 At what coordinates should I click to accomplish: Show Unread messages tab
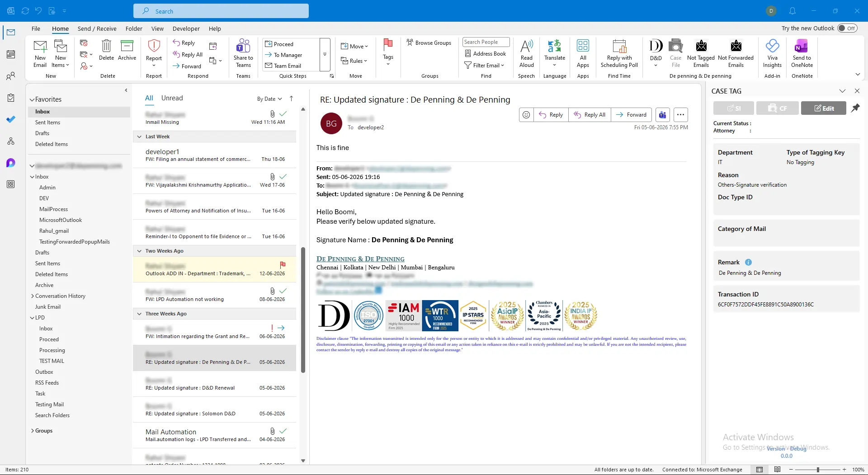(172, 98)
